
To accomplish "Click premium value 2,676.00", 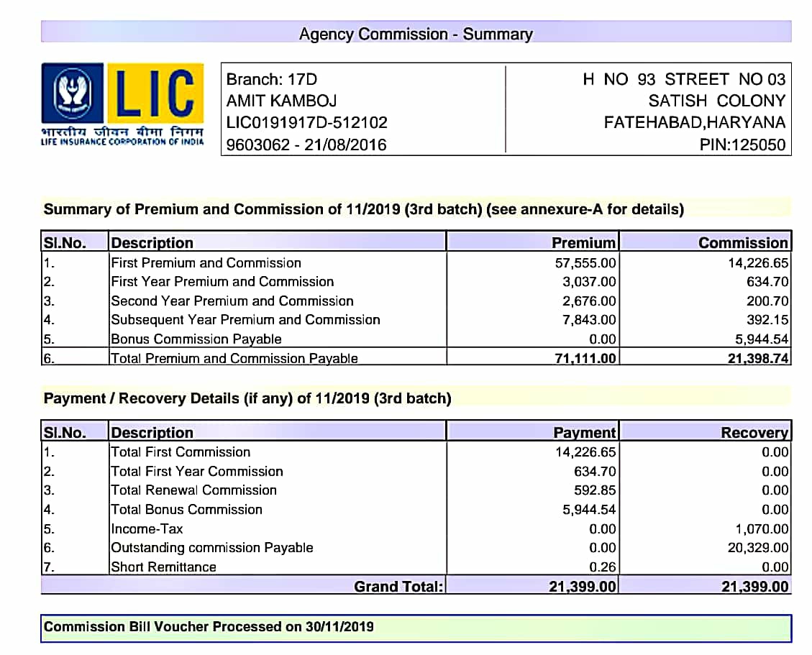I will coord(589,301).
